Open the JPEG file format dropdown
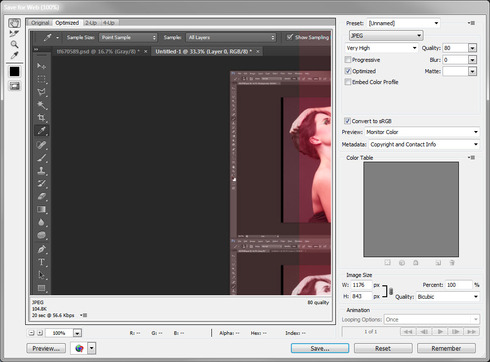 pos(386,35)
